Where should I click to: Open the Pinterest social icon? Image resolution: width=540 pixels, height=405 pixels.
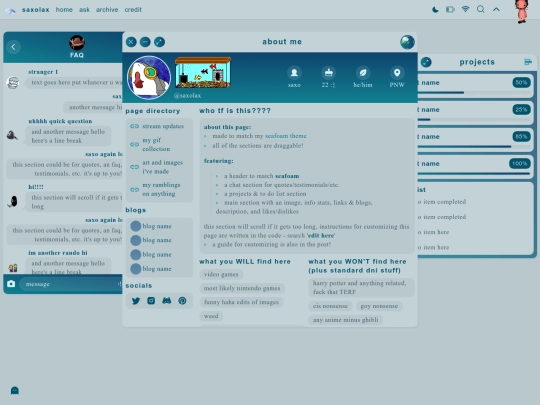click(182, 301)
